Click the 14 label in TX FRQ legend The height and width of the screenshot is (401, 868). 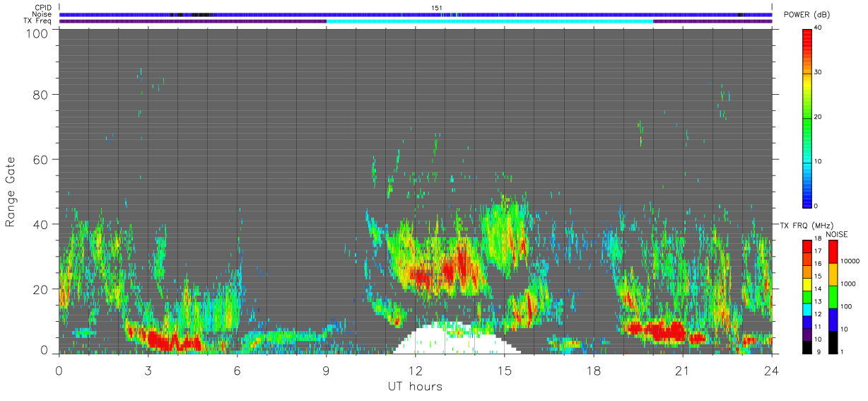point(818,289)
